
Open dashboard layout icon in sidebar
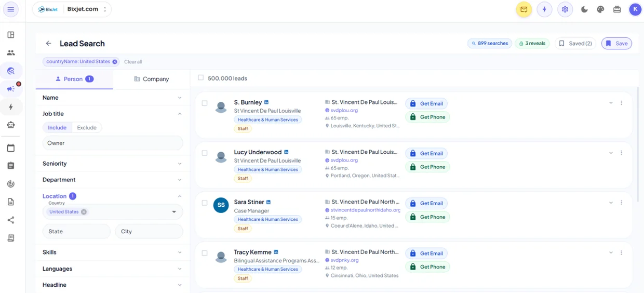tap(11, 35)
